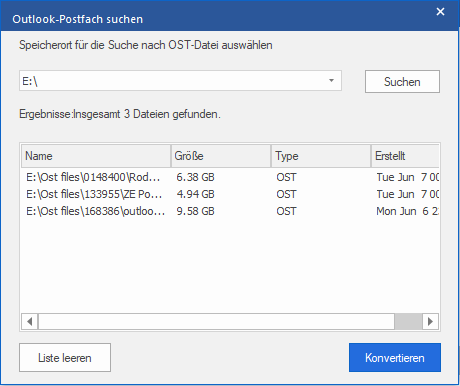
Task: Sort results by Erstellt column header
Action: (405, 156)
